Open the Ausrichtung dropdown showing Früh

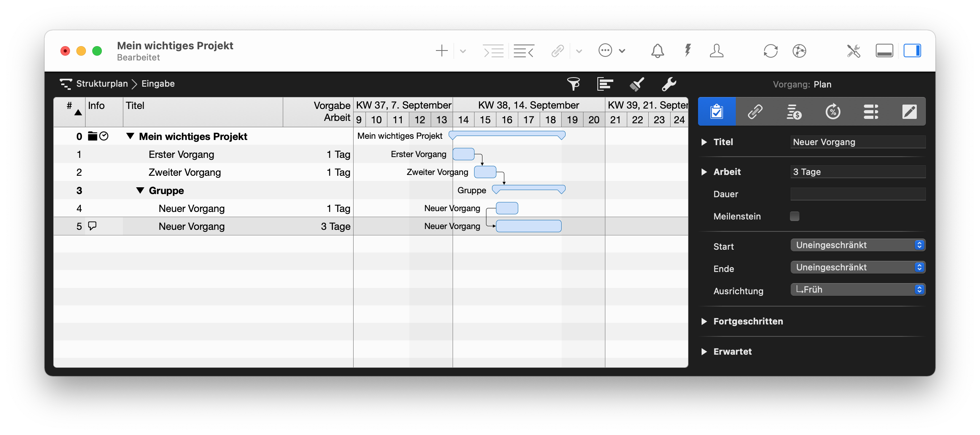pyautogui.click(x=857, y=289)
